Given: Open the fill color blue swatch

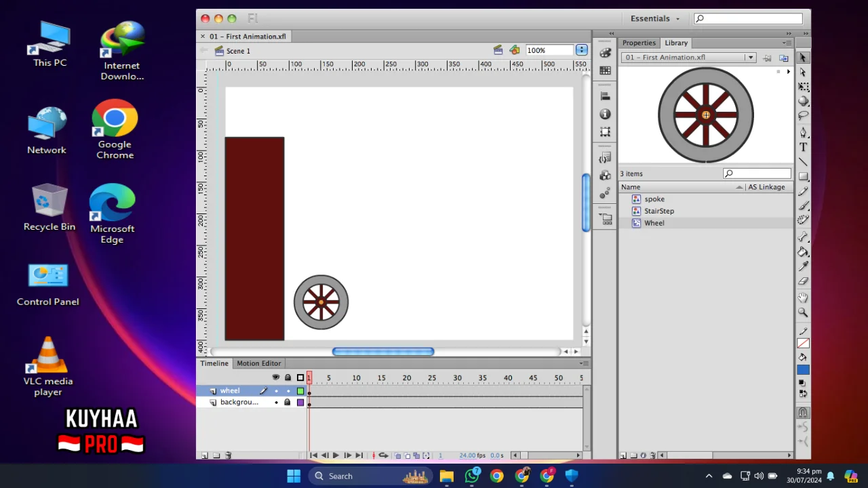Looking at the screenshot, I should 803,370.
